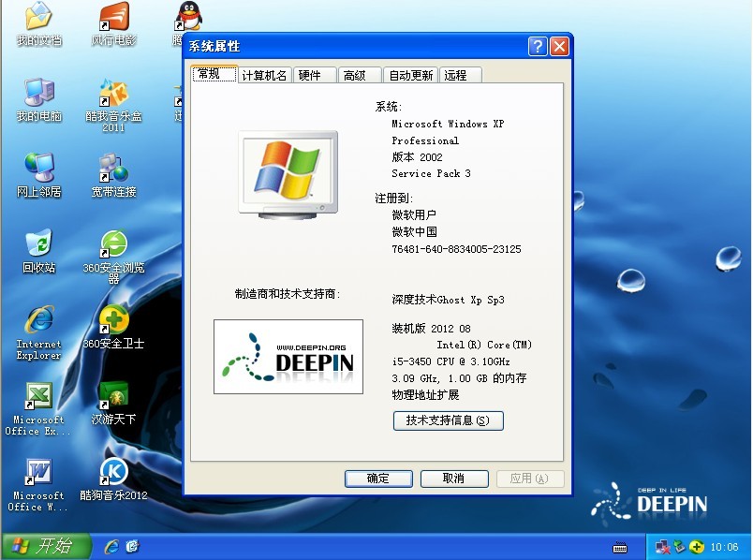Open the 硬件 tab
The height and width of the screenshot is (560, 753).
[310, 76]
